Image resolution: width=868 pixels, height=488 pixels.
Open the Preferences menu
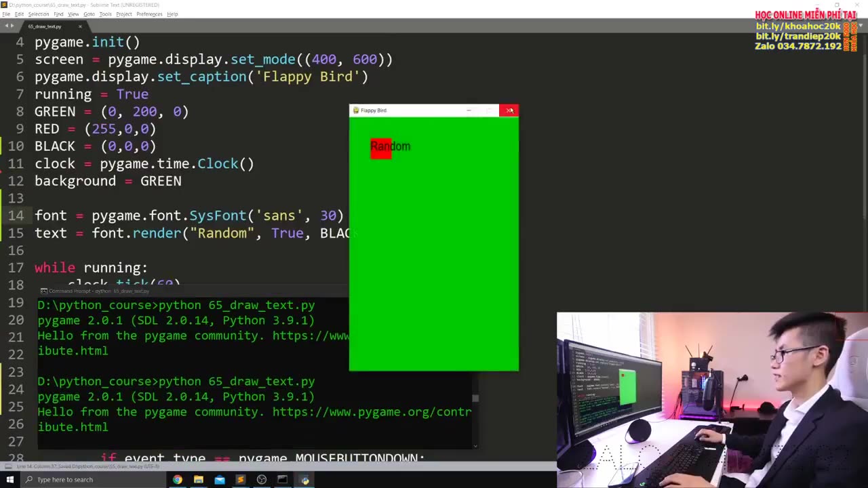point(149,14)
